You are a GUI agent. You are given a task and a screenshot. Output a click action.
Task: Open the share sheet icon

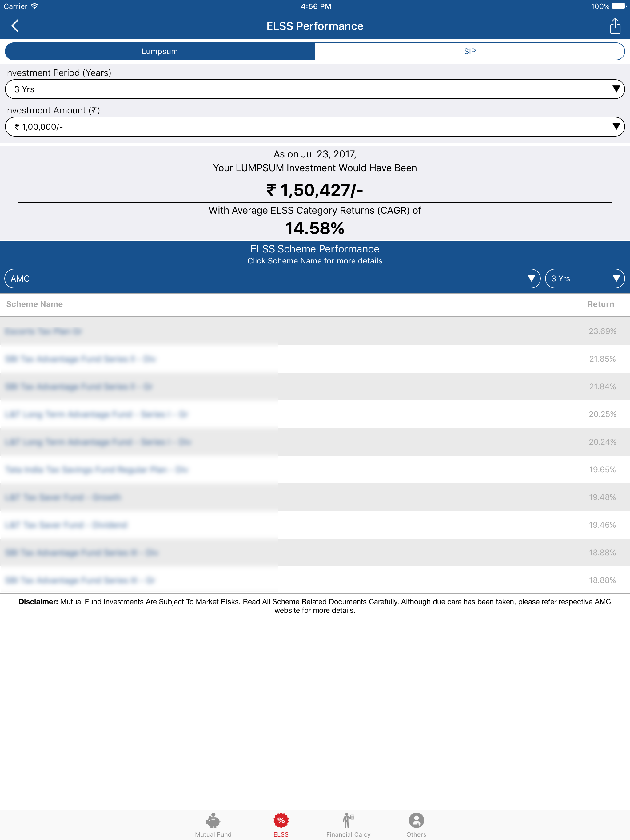point(616,26)
